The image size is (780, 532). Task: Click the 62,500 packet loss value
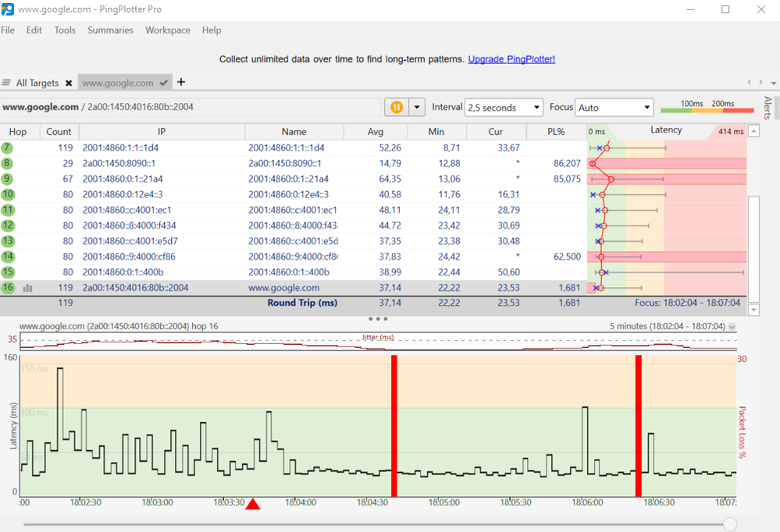pos(567,257)
